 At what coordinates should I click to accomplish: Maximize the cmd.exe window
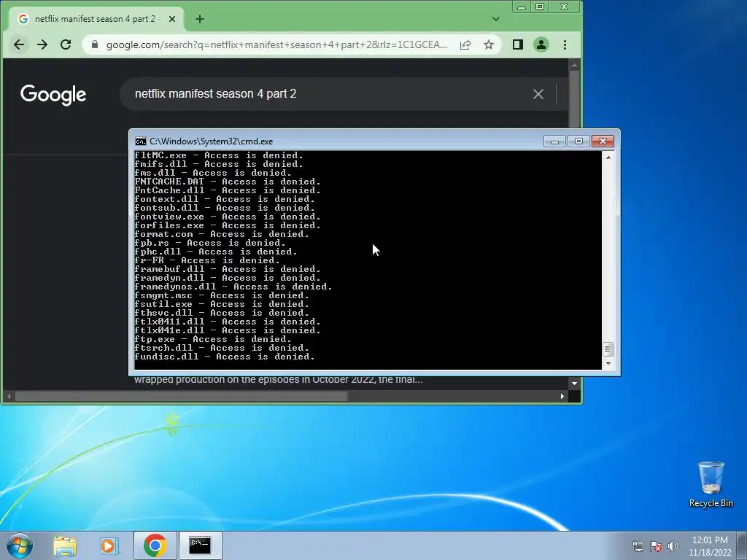[578, 141]
